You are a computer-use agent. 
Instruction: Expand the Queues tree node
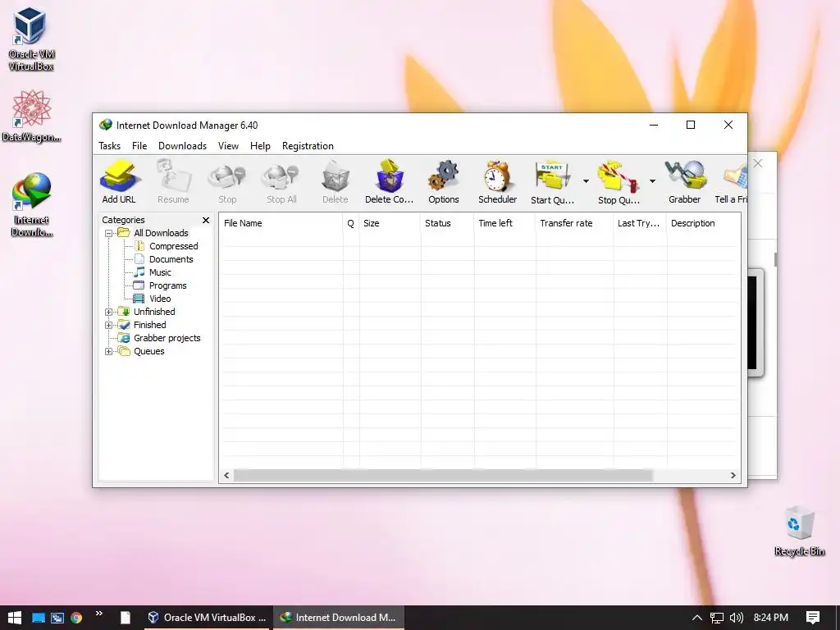[109, 351]
